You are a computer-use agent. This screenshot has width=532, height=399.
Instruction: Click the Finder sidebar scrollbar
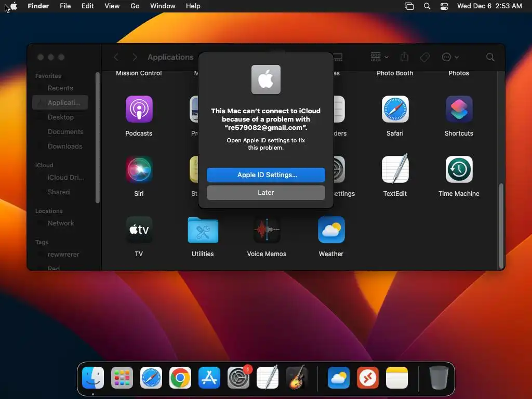pyautogui.click(x=98, y=137)
